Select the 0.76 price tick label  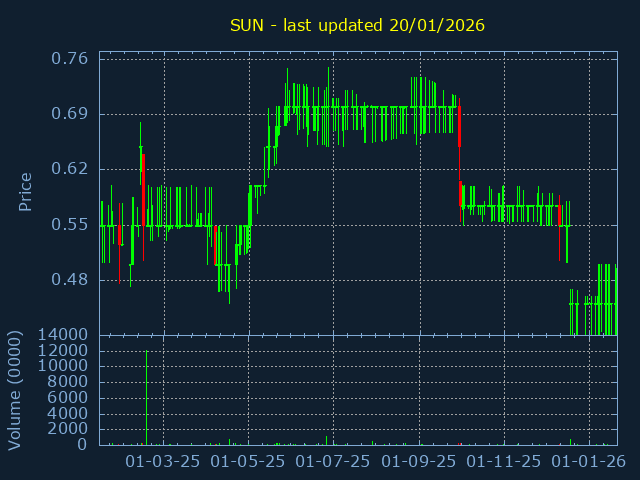tap(68, 58)
